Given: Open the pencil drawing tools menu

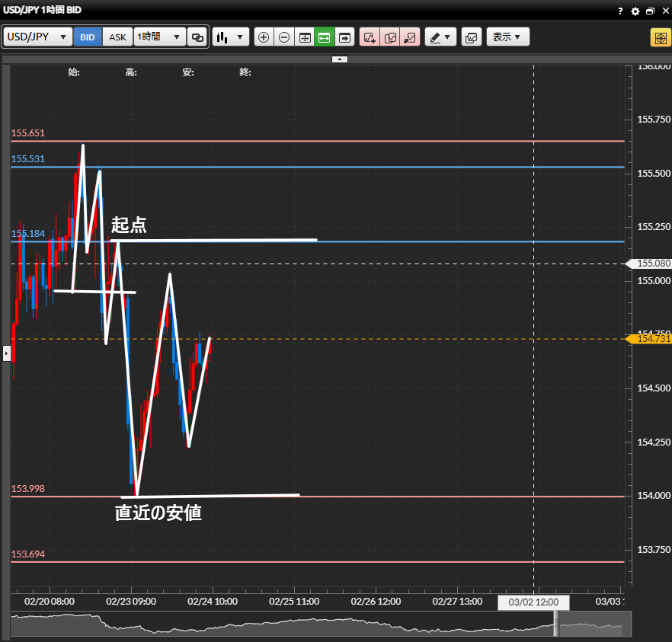Looking at the screenshot, I should pyautogui.click(x=440, y=37).
